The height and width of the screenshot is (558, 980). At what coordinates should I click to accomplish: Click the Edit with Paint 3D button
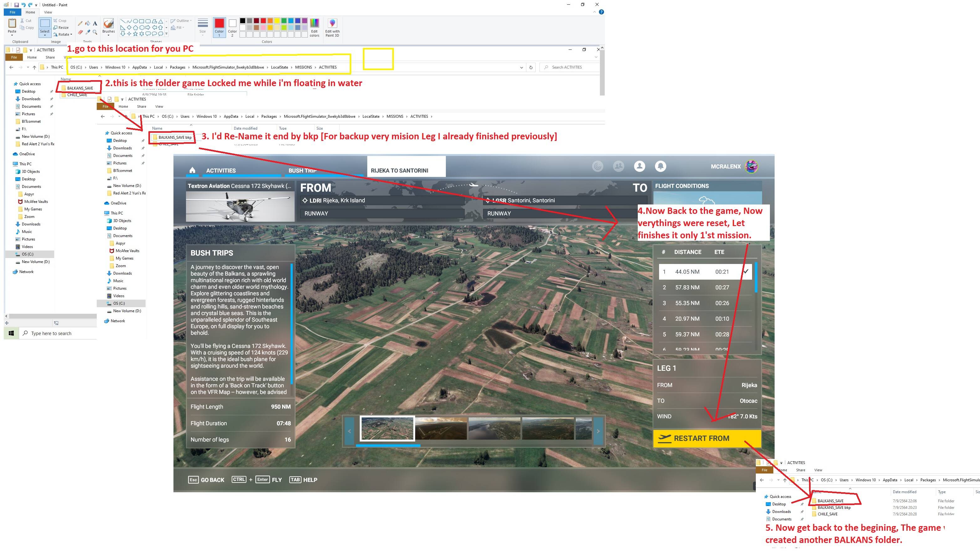tap(332, 28)
